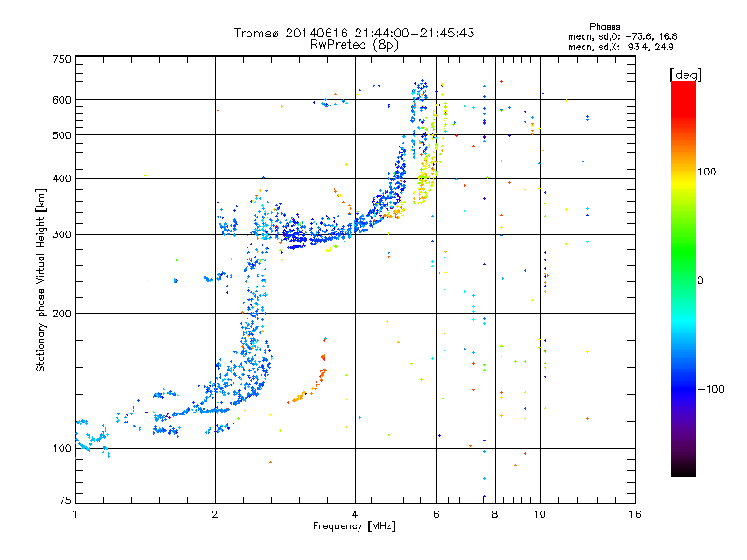Click the 'mean, sd,O: -73.6, 16.8' line
This screenshot has width=747, height=560.
pyautogui.click(x=622, y=36)
